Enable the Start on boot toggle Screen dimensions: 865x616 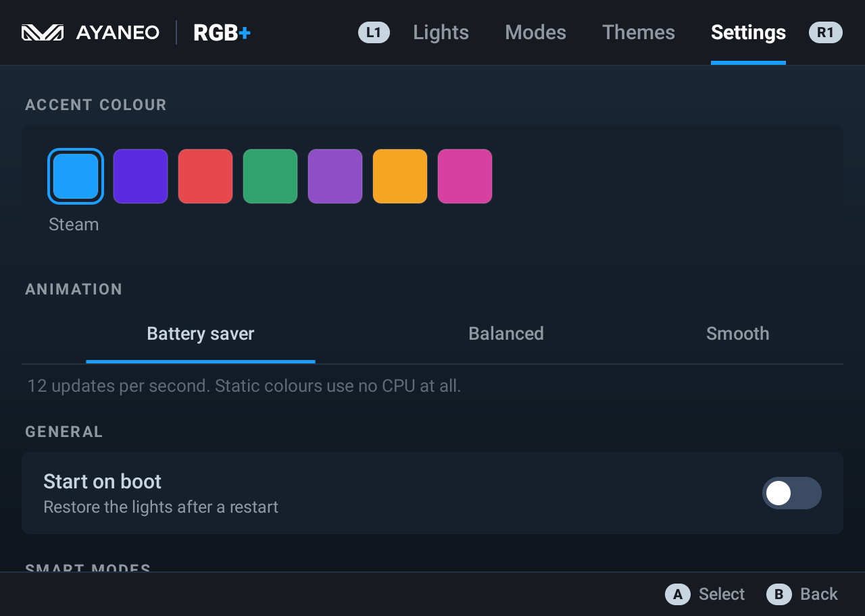[792, 493]
